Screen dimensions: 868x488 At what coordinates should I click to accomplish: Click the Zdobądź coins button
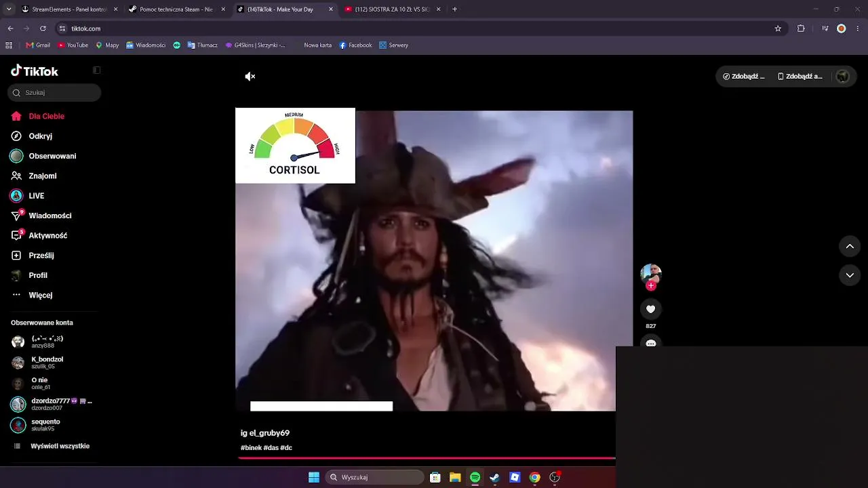pos(744,77)
